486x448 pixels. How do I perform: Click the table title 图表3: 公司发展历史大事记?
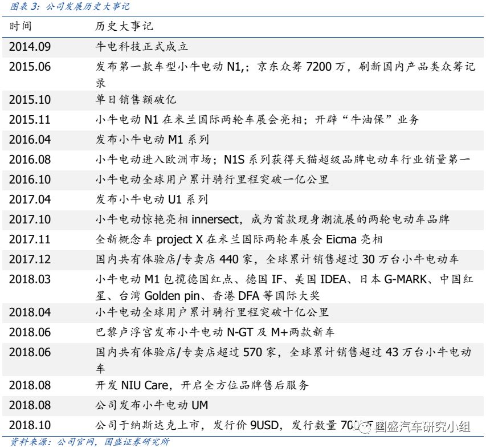tap(70, 6)
